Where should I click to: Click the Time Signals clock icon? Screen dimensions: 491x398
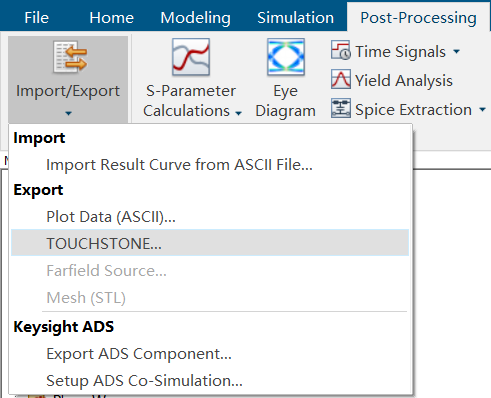[341, 50]
